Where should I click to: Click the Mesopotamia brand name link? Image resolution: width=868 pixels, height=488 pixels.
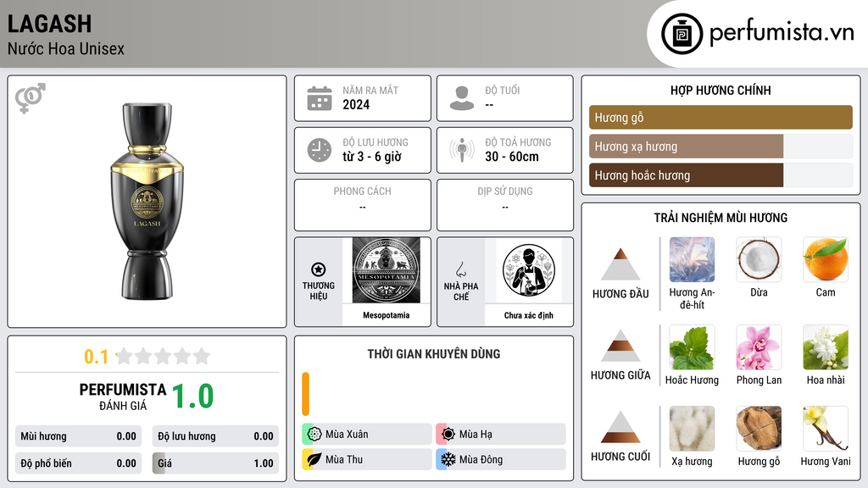coord(387,315)
